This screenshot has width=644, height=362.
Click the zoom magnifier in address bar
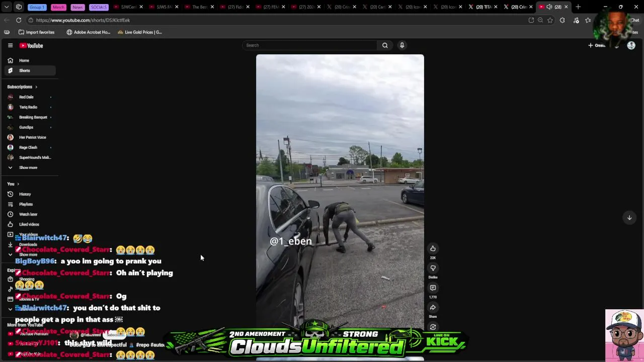pos(540,20)
